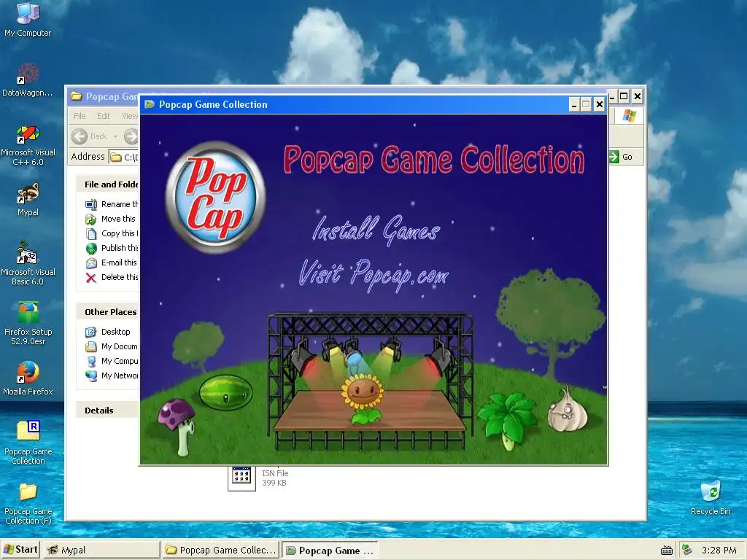Screen dimensions: 747x560
Task: Click Go button beside address bar
Action: pyautogui.click(x=622, y=157)
